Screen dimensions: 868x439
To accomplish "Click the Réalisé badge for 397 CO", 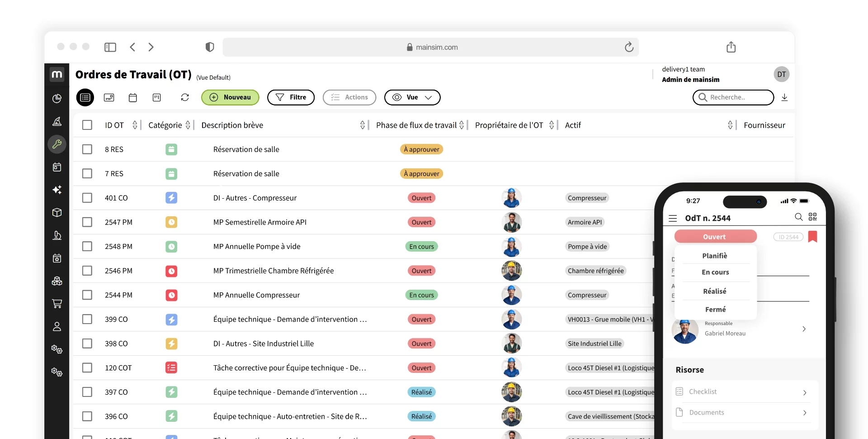I will [421, 392].
